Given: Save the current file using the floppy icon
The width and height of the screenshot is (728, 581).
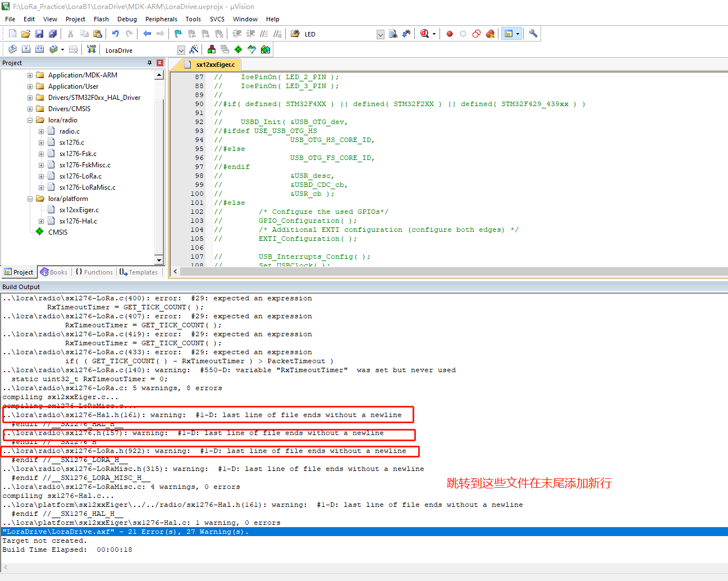Looking at the screenshot, I should pos(39,34).
